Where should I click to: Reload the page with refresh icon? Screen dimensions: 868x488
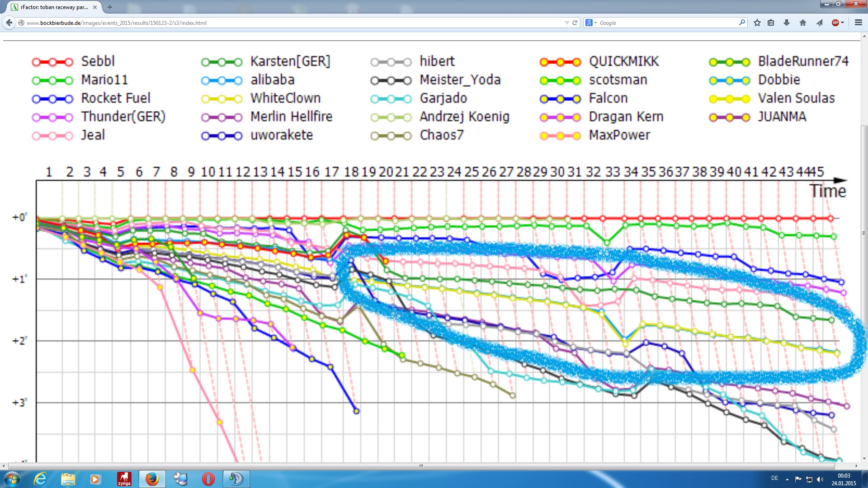pyautogui.click(x=575, y=23)
